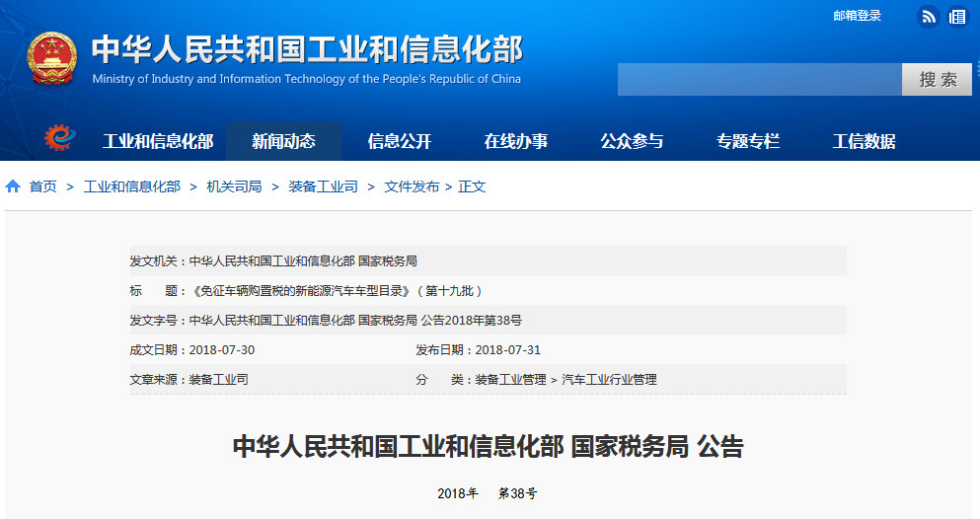Click 工业和信息化部 breadcrumb link
This screenshot has height=519, width=980.
point(132,186)
